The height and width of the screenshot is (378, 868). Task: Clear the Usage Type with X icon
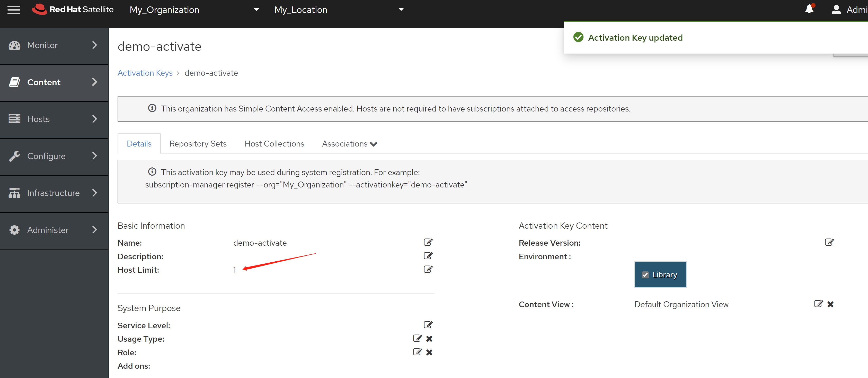(429, 339)
